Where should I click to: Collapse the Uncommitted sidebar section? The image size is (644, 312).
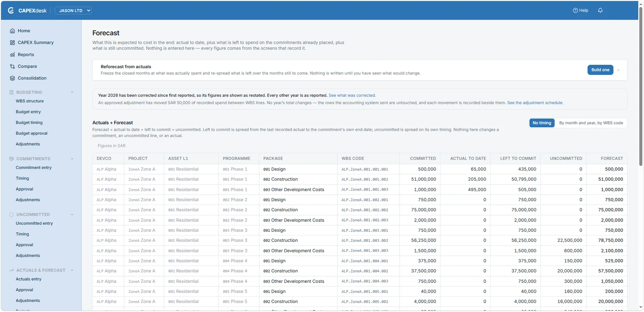pyautogui.click(x=72, y=215)
